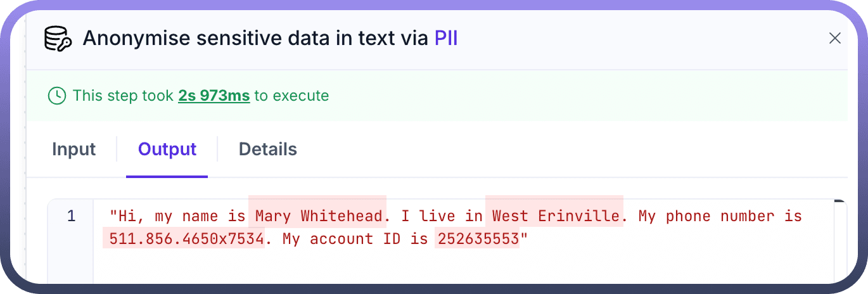Click the Anonymise sensitive data title text

click(x=256, y=39)
